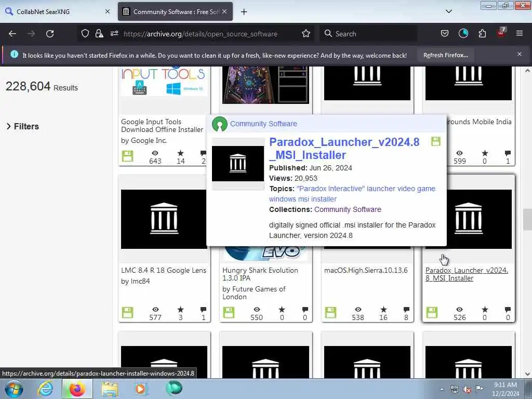The image size is (532, 399).
Task: Click "by Google Inc." creator text
Action: click(143, 140)
